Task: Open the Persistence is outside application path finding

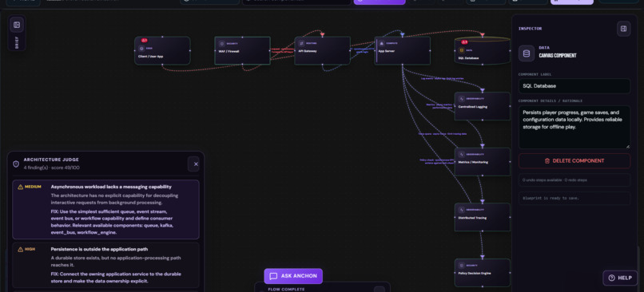Action: pos(105,265)
